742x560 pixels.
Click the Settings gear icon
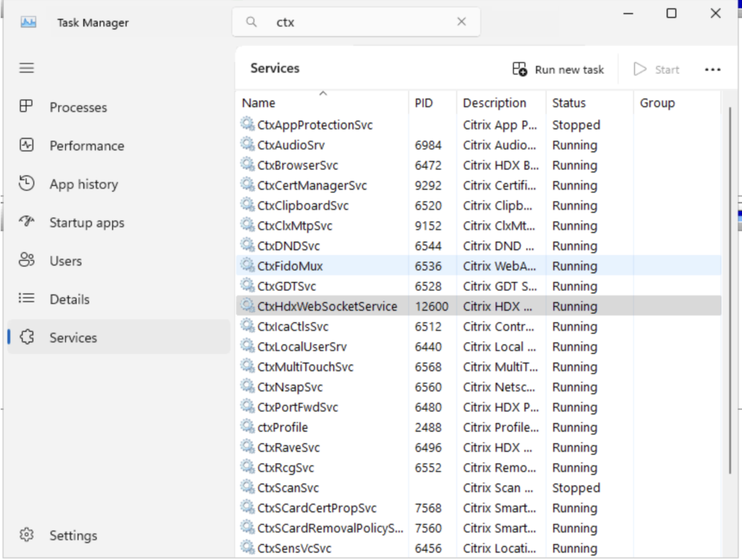26,534
